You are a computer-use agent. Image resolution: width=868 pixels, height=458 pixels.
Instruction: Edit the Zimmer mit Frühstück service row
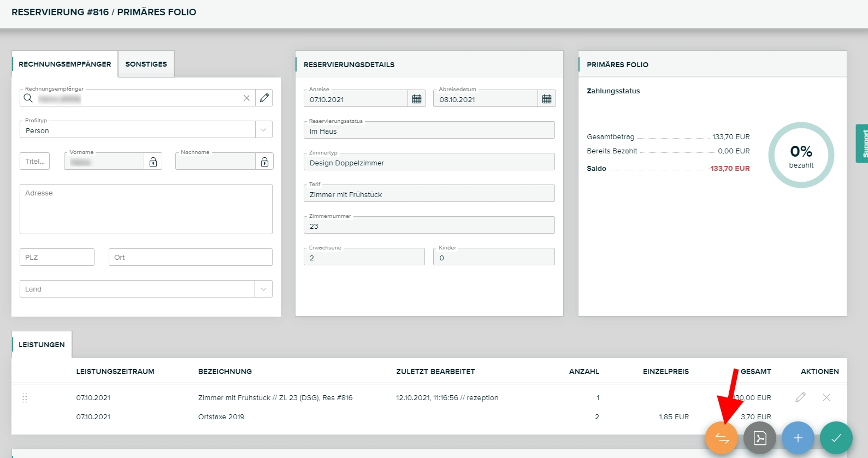[800, 397]
